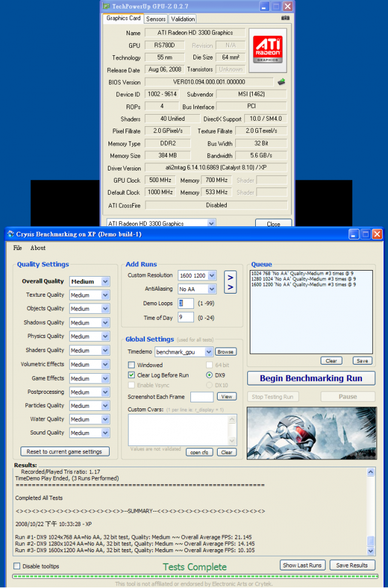This screenshot has width=388, height=588.
Task: Click the Browse button for Timedemo
Action: tap(226, 352)
